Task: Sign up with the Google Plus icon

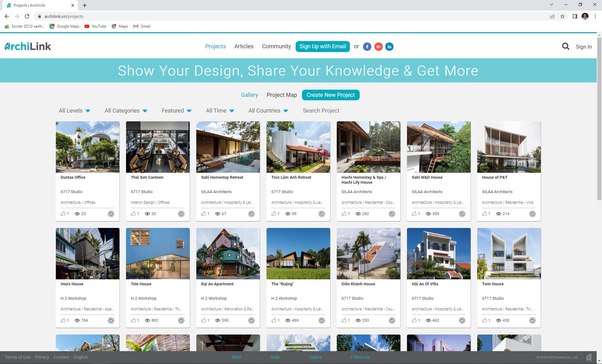Action: [x=378, y=47]
